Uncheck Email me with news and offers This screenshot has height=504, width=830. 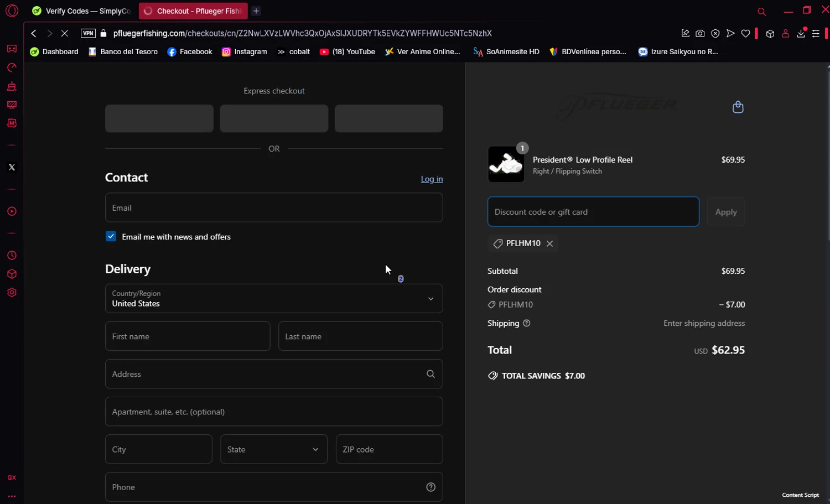pos(111,236)
